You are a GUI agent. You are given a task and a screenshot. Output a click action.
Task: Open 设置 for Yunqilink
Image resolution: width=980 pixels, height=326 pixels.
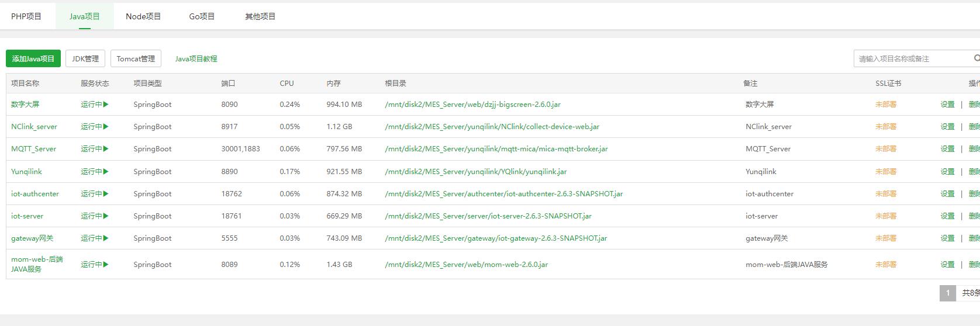(947, 171)
